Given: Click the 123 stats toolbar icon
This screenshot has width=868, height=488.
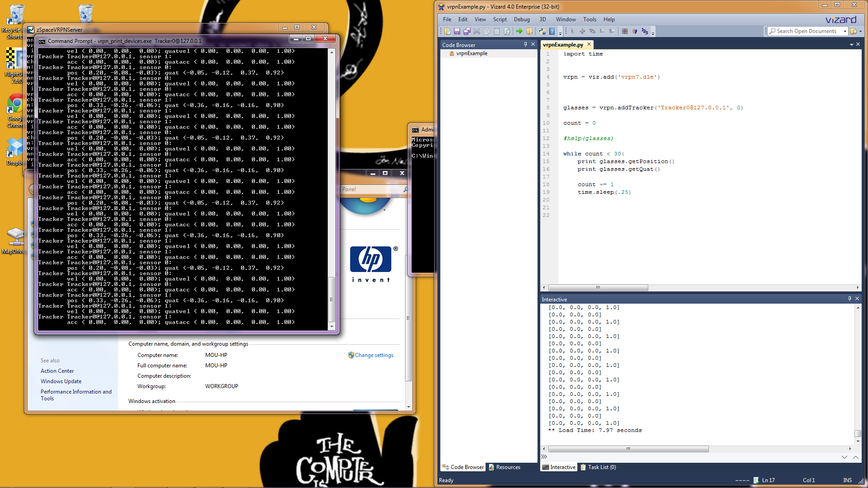Looking at the screenshot, I should point(645,31).
